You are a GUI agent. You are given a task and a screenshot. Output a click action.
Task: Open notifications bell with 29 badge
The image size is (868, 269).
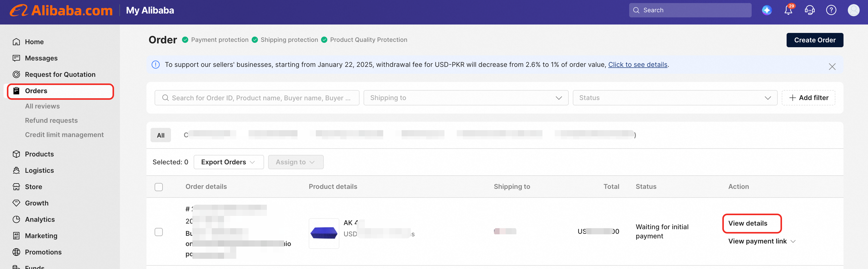pyautogui.click(x=788, y=10)
